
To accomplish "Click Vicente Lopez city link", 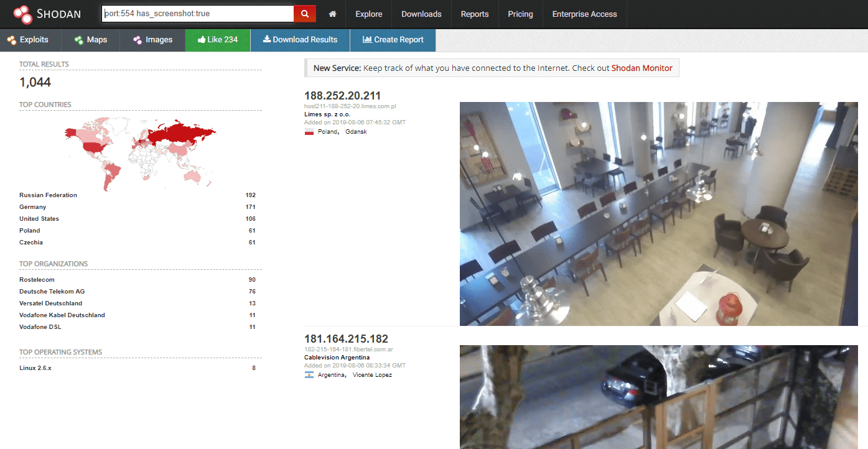I will click(372, 375).
